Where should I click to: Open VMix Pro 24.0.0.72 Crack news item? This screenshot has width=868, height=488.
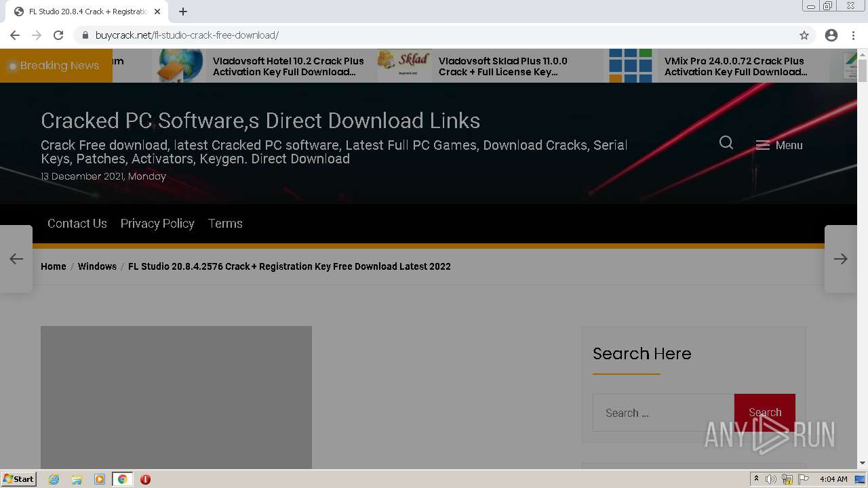click(736, 66)
